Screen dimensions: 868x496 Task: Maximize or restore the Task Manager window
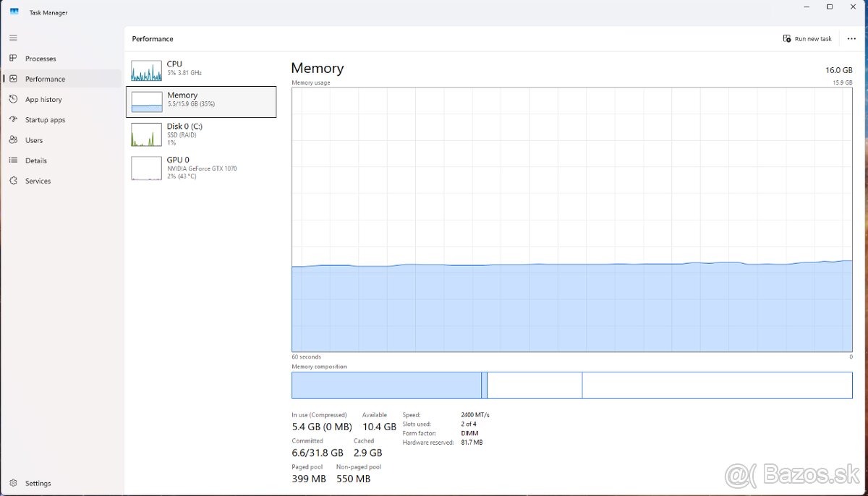tap(830, 7)
